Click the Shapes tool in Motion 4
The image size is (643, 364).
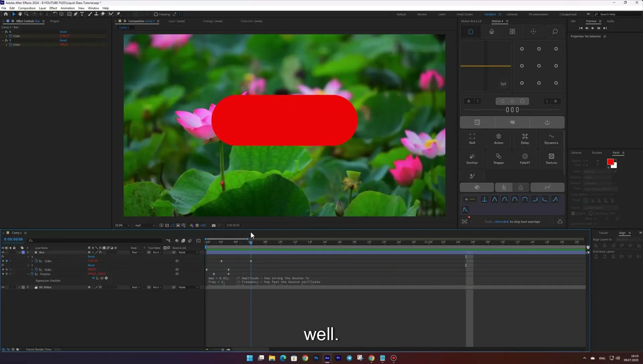coord(499,159)
